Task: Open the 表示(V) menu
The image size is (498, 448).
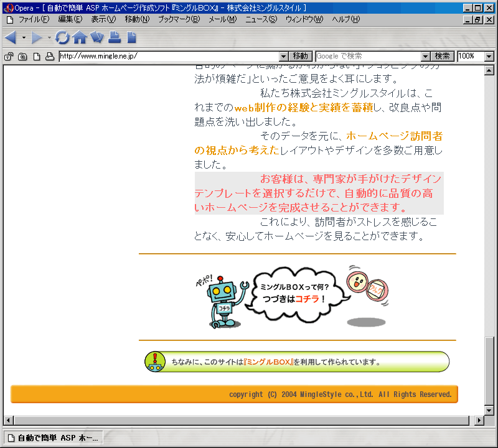Action: [103, 19]
